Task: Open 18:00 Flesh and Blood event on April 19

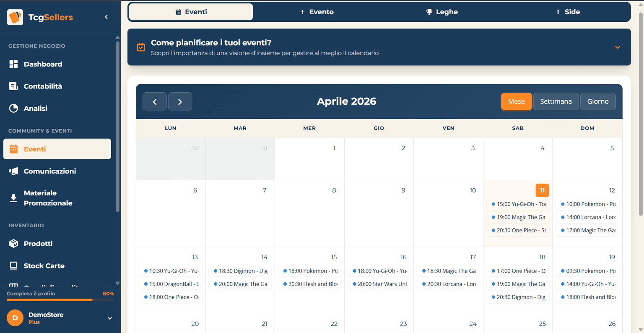Action: pyautogui.click(x=587, y=297)
